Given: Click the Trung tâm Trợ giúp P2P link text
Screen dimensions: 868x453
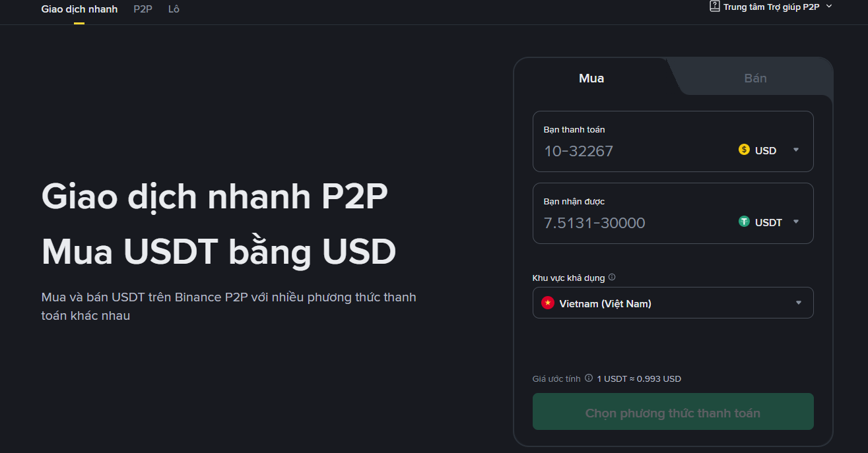Looking at the screenshot, I should [x=771, y=7].
